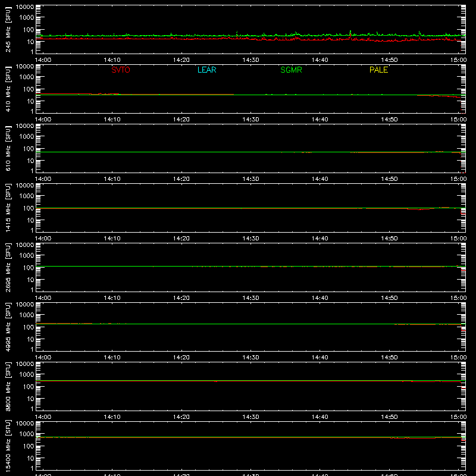Click 14:30 tick label below 410 MHz plot

coord(250,120)
